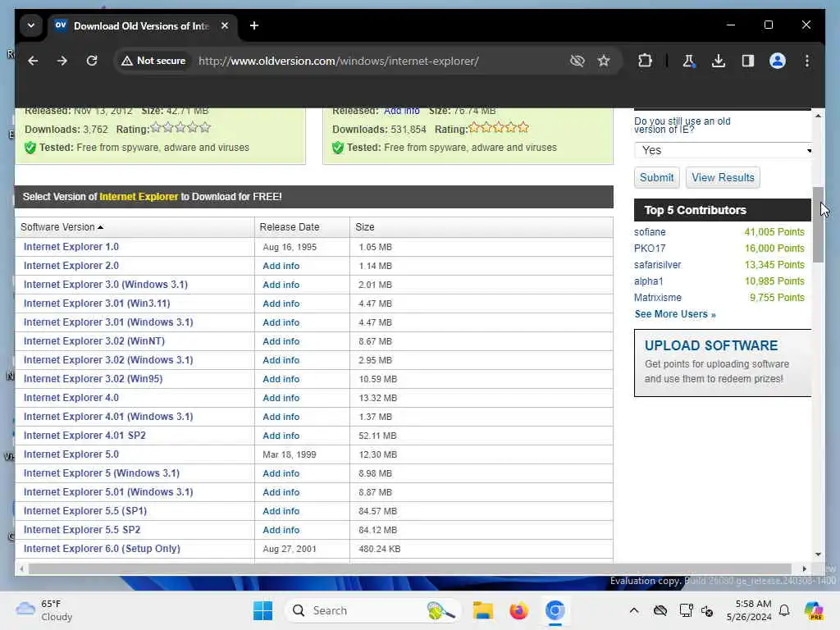Open a new browser tab
Screen dimensions: 840x630
[x=254, y=25]
